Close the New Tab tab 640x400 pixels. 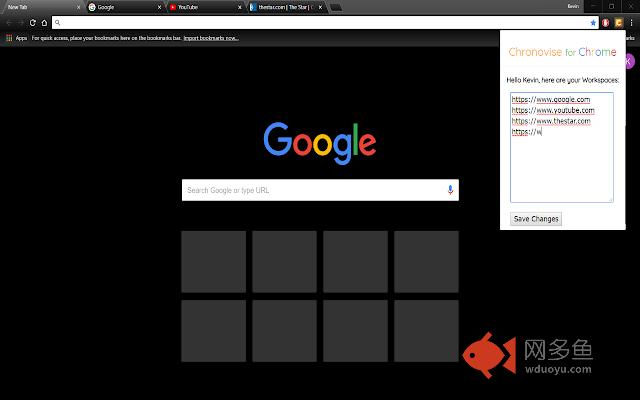click(79, 7)
